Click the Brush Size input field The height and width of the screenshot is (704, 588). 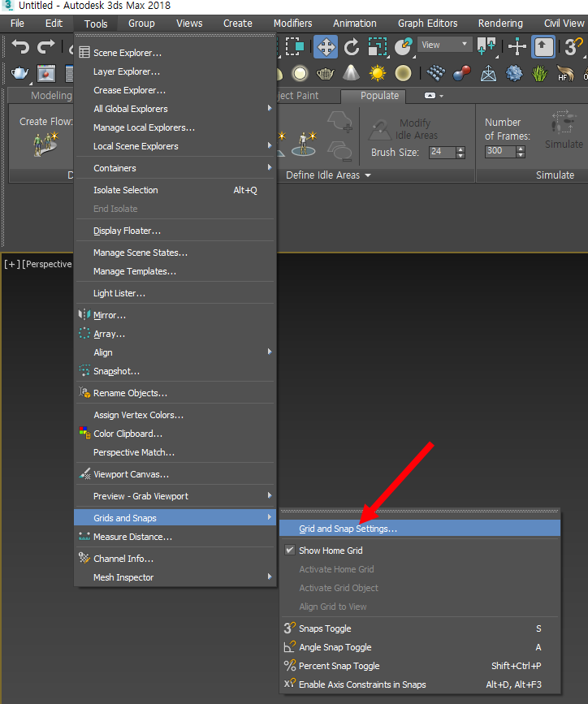click(x=442, y=152)
